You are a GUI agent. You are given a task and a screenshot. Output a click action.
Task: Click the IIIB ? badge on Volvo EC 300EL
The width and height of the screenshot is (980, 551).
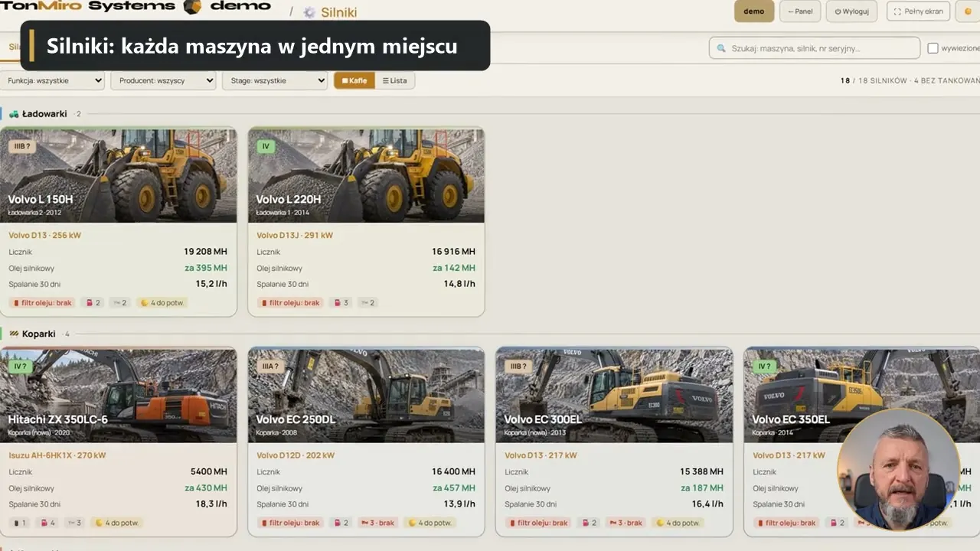(518, 367)
